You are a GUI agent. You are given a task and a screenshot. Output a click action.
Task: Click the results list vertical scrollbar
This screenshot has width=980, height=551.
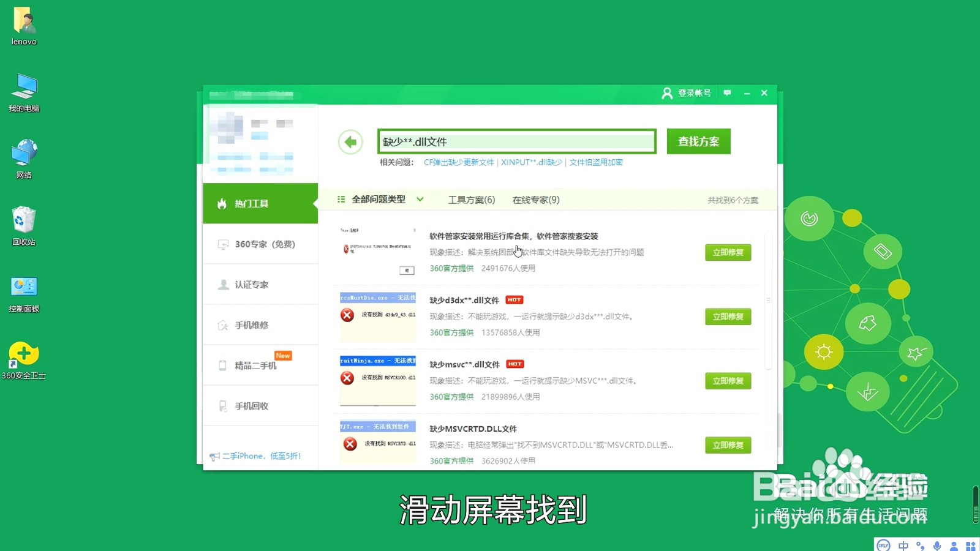click(x=768, y=300)
